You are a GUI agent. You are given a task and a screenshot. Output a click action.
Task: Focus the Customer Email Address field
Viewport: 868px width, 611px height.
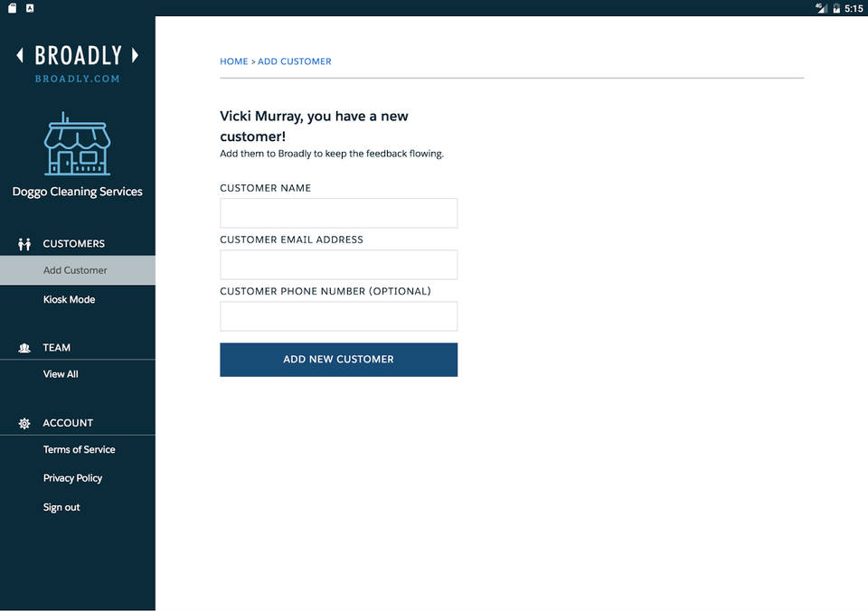click(x=338, y=265)
